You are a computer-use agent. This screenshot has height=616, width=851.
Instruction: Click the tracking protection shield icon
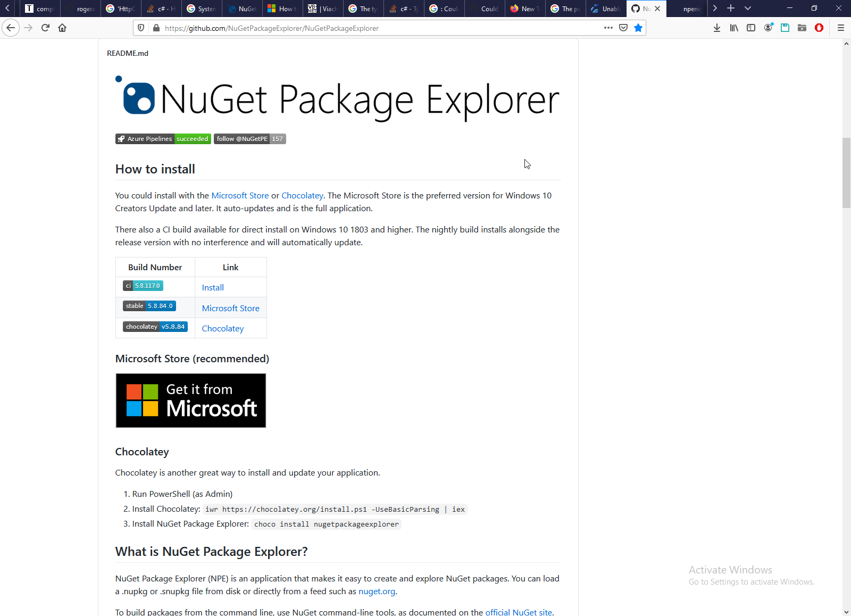click(141, 28)
